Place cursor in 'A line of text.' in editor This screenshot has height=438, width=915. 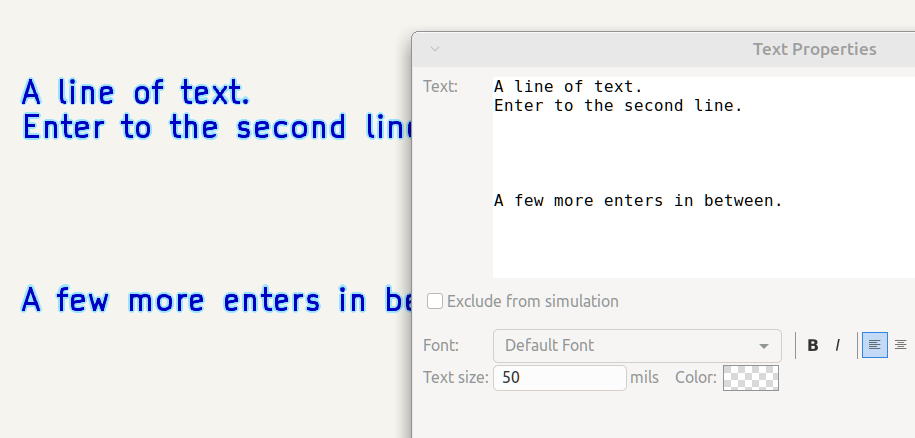568,87
